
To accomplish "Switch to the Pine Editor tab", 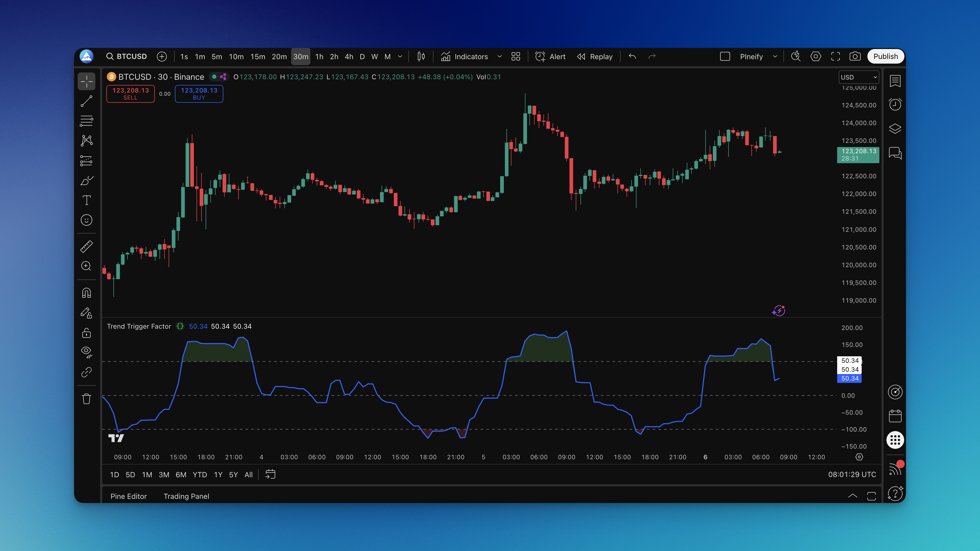I will pyautogui.click(x=128, y=496).
